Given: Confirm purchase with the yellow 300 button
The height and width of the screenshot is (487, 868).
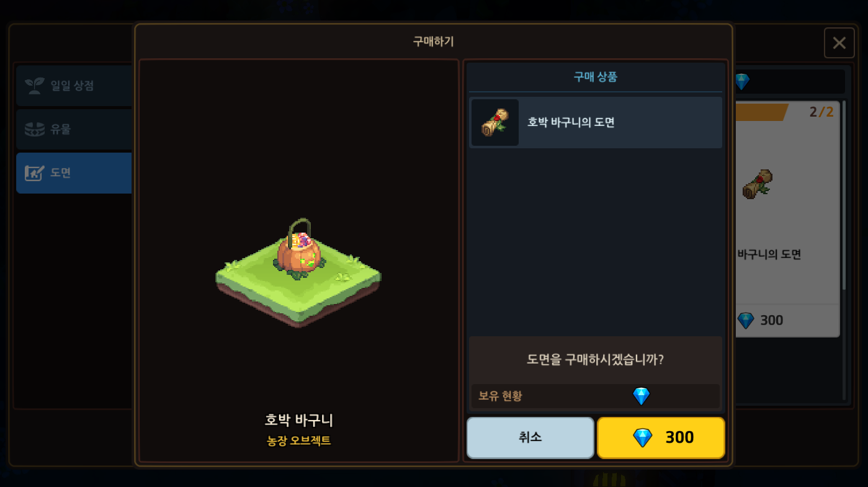Looking at the screenshot, I should click(661, 437).
